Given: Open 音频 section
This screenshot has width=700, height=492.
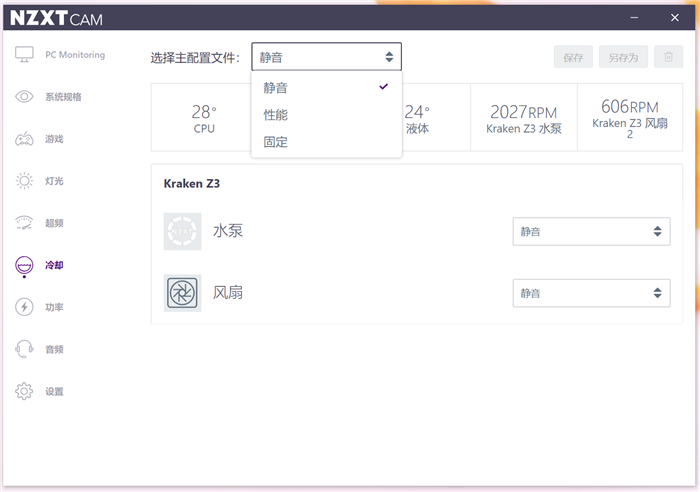Looking at the screenshot, I should (54, 349).
